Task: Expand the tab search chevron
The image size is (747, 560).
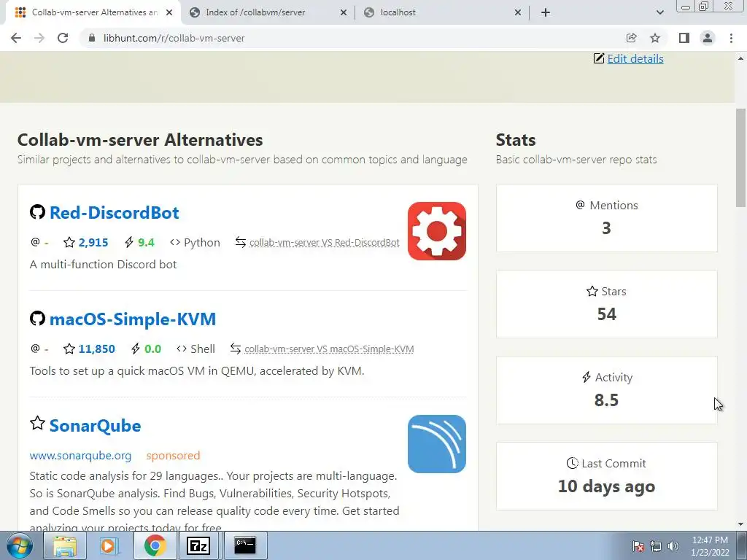Action: pyautogui.click(x=659, y=12)
